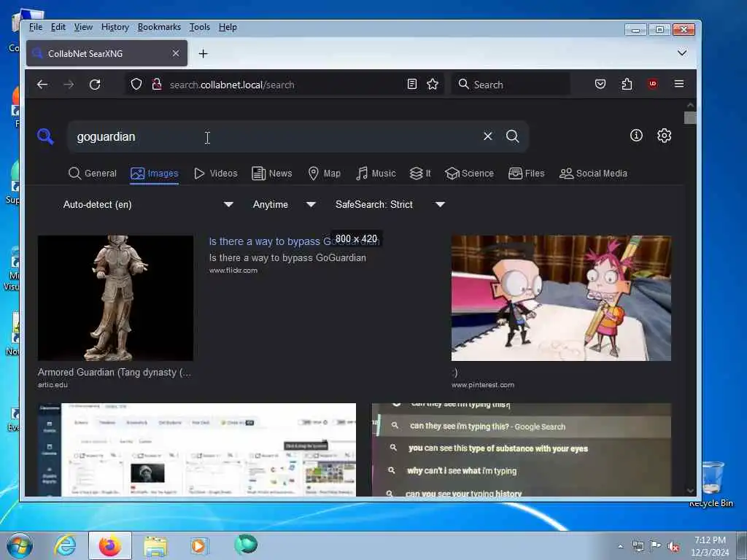Open the Files category
Viewport: 747px width, 560px height.
pos(526,174)
